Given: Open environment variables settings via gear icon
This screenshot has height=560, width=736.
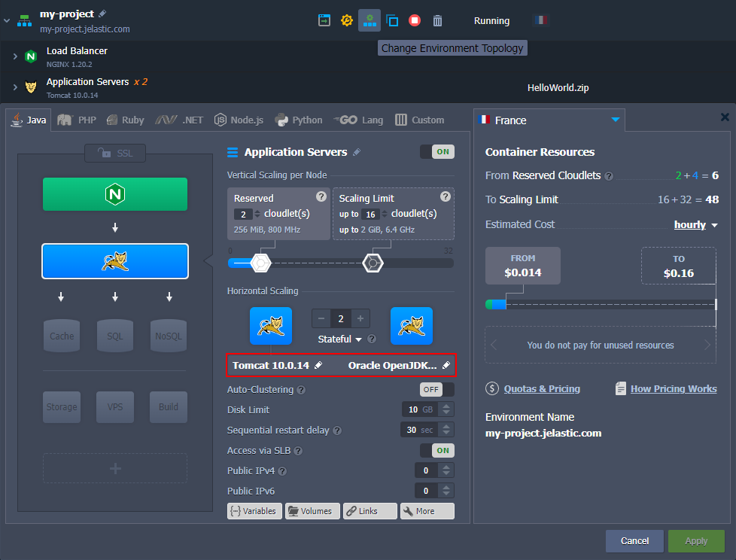Looking at the screenshot, I should click(346, 20).
